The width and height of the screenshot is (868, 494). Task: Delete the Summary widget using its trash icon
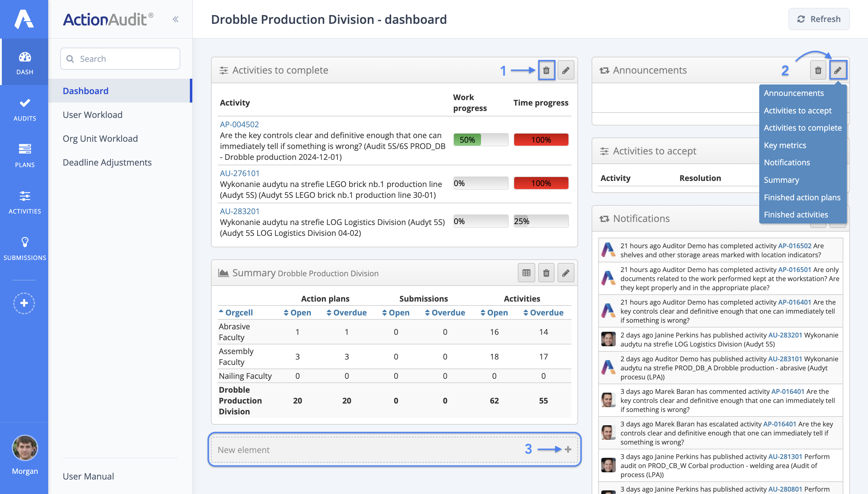[x=546, y=272]
